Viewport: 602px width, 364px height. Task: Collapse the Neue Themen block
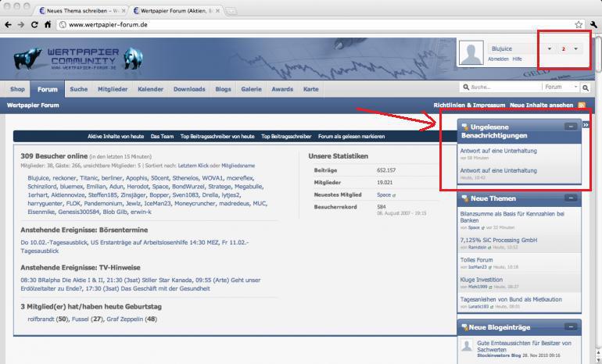(571, 198)
